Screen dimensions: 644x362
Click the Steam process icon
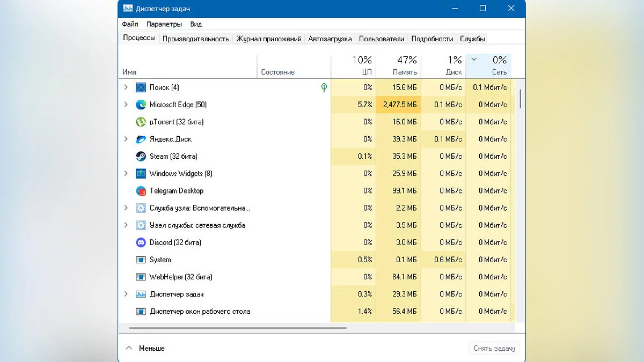(141, 156)
